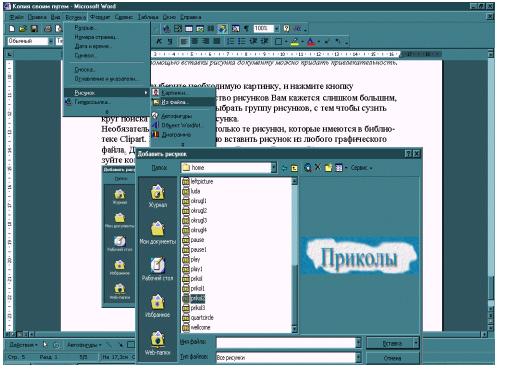The width and height of the screenshot is (512, 384).
Task: Toggle show paragraph marks (¶) icon
Action: 246,29
